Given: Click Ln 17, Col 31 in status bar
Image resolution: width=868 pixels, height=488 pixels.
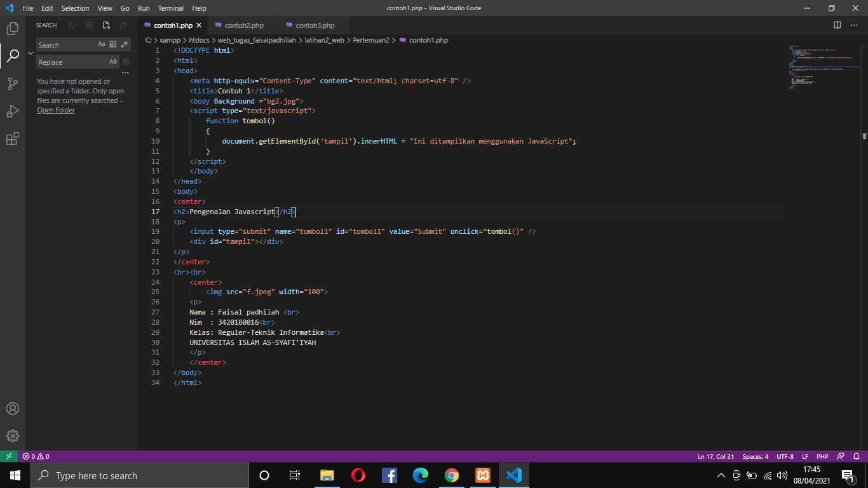Looking at the screenshot, I should 715,456.
